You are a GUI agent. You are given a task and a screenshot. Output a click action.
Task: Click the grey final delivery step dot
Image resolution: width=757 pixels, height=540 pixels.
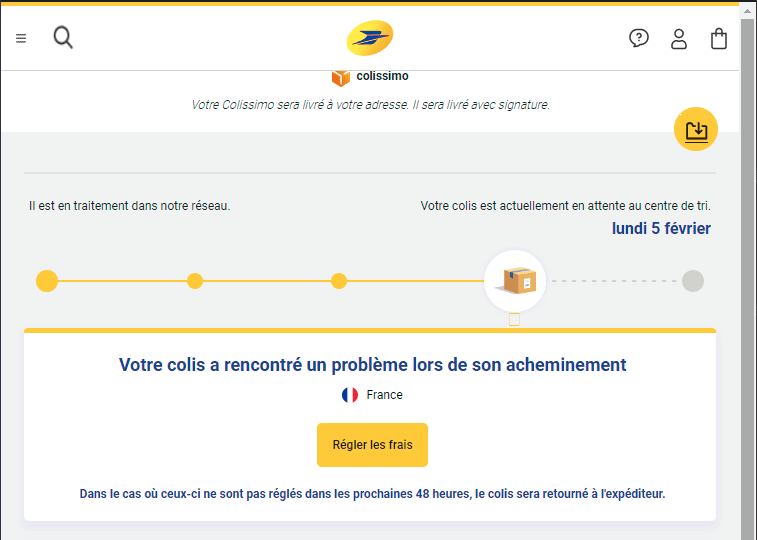click(x=693, y=281)
